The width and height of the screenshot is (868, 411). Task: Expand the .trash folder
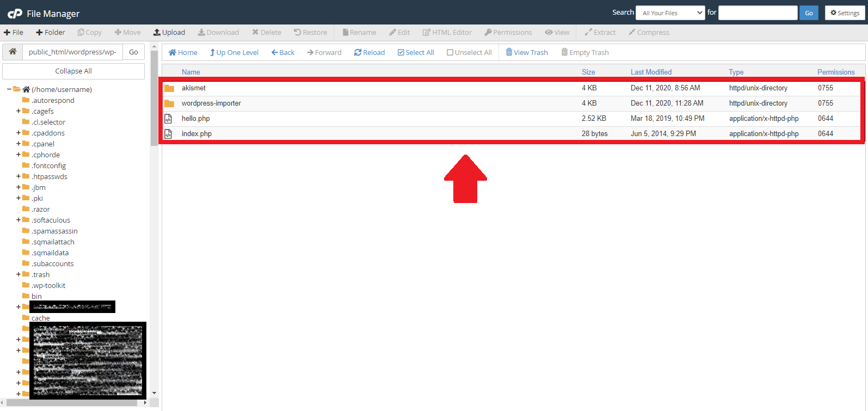(19, 274)
